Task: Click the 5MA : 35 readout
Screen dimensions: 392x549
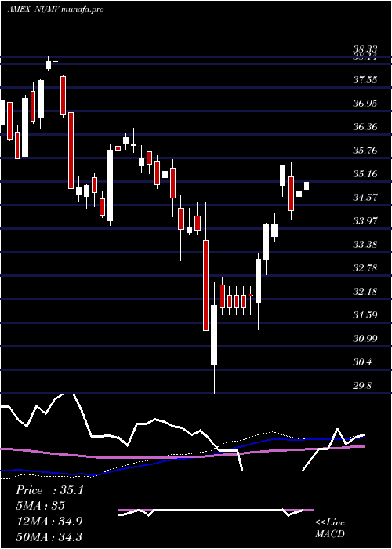Action: 40,506
